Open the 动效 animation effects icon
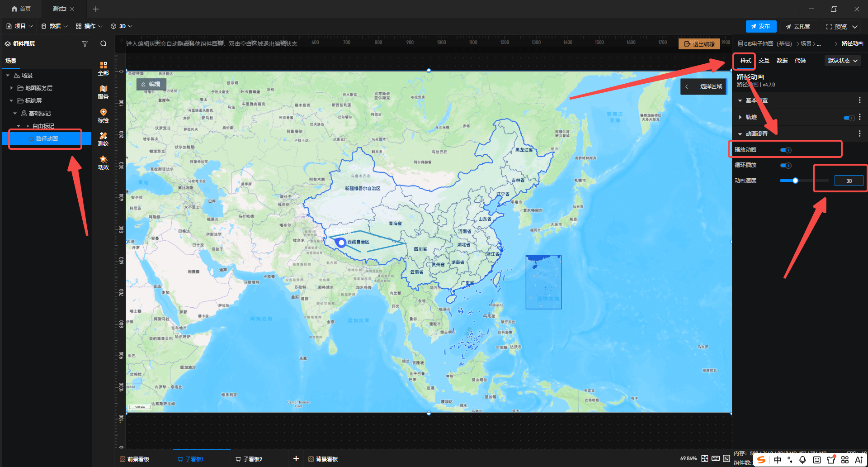This screenshot has height=467, width=868. (103, 162)
